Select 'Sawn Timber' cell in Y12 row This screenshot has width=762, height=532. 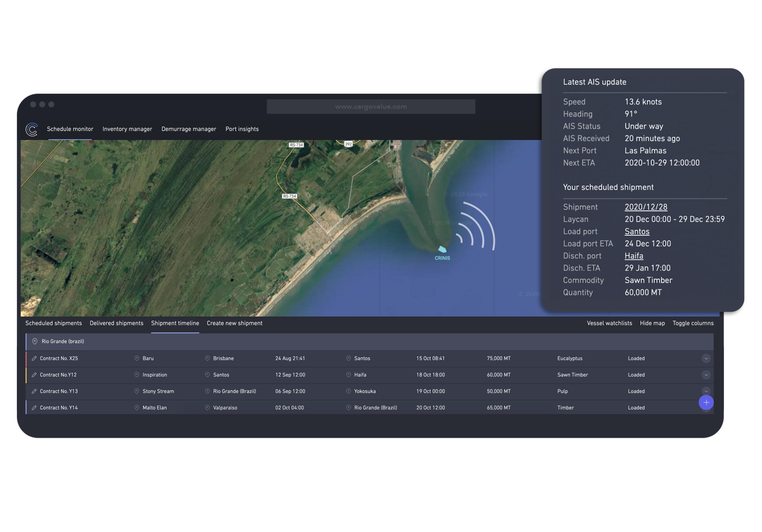pos(572,375)
